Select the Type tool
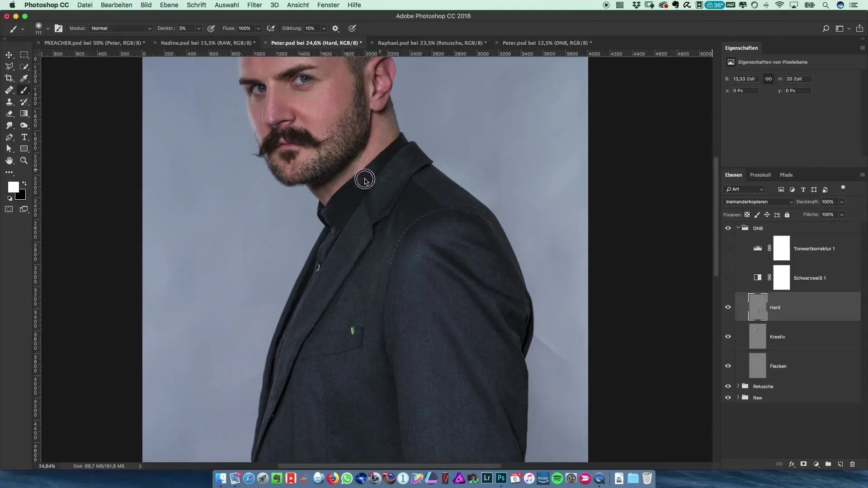The width and height of the screenshot is (868, 488). tap(24, 137)
